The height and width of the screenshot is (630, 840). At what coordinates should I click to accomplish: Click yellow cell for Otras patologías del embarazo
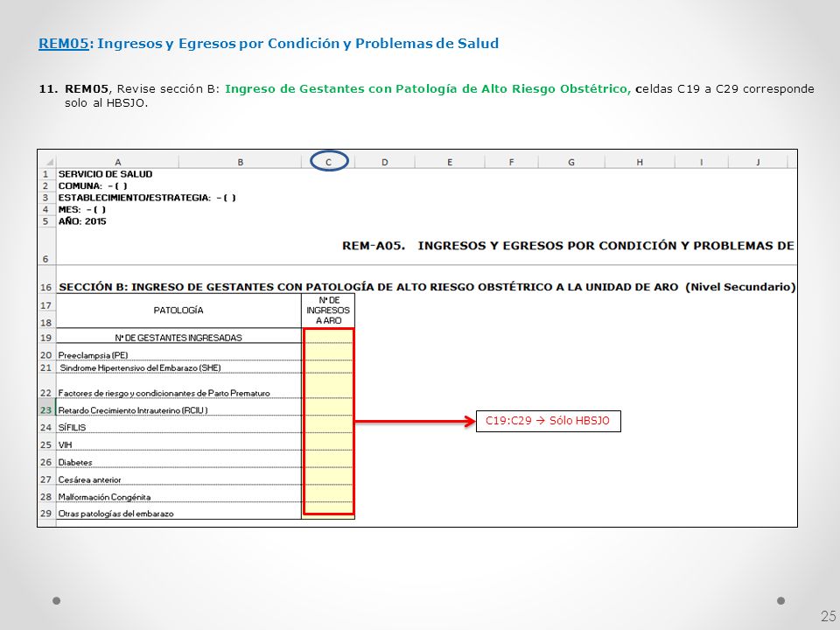click(328, 508)
